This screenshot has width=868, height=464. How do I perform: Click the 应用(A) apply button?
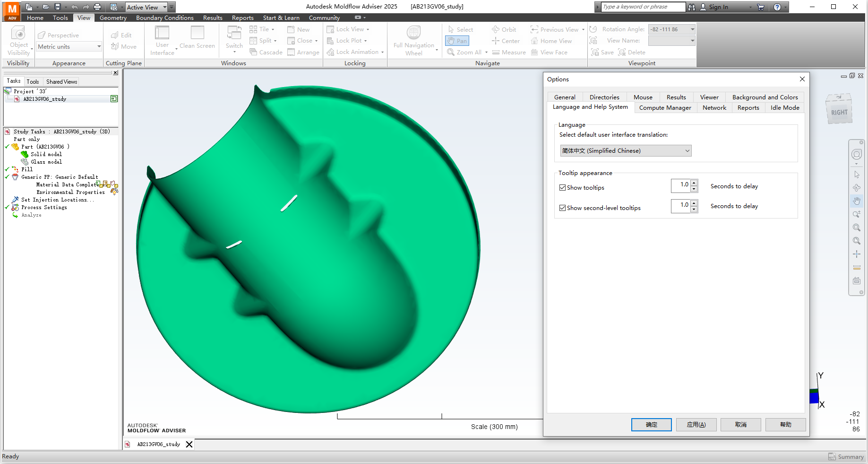pyautogui.click(x=696, y=425)
